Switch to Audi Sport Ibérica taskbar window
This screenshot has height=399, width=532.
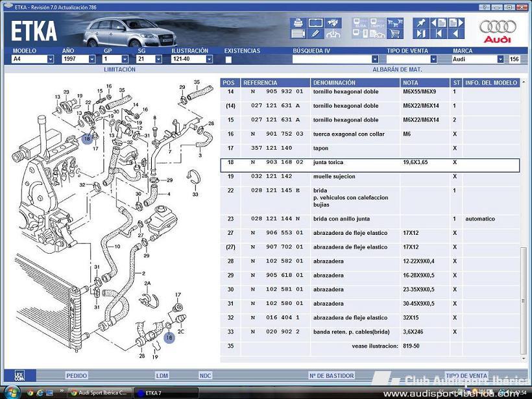100,393
